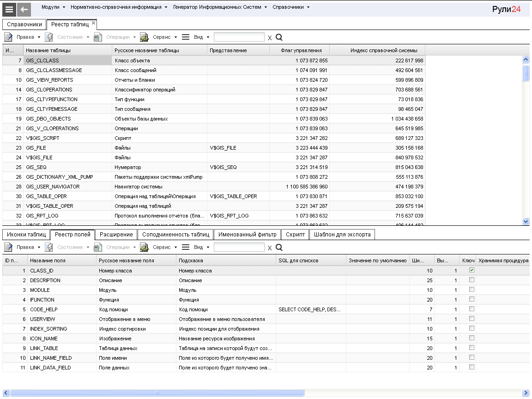The height and width of the screenshot is (399, 532).
Task: Sort by Русское название таблицы header
Action: [159, 50]
